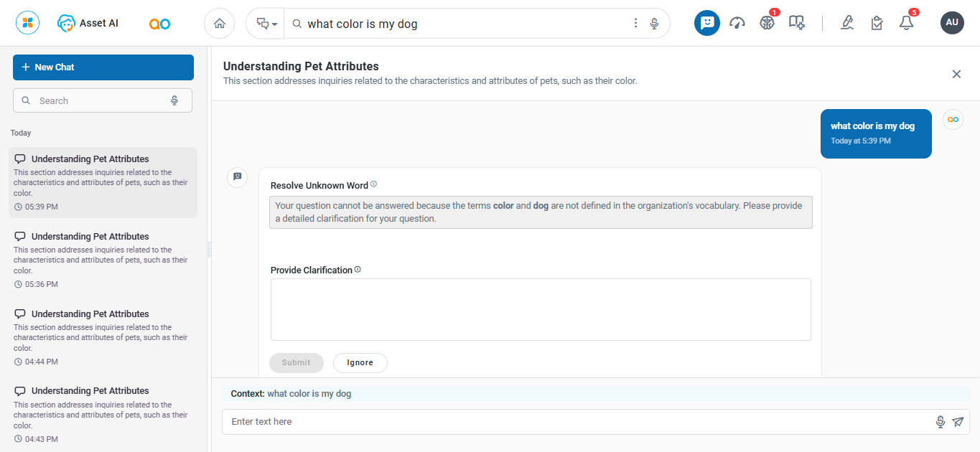
Task: Close the Understanding Pet Attributes panel
Action: (x=956, y=74)
